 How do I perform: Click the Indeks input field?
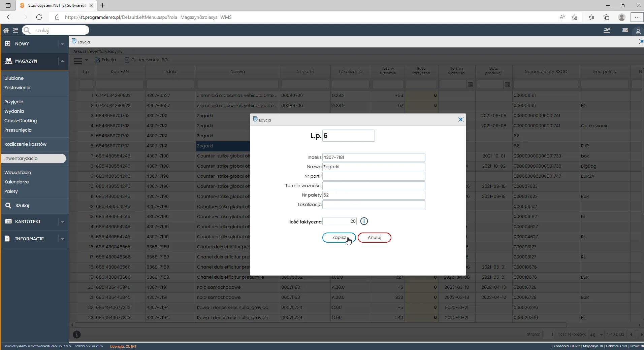point(374,157)
